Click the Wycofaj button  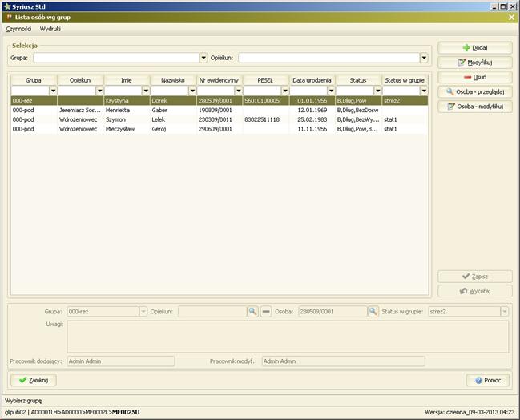coord(475,291)
